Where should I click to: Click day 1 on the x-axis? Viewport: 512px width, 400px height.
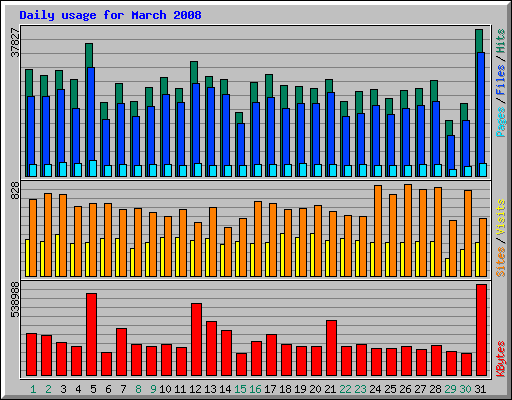tap(33, 389)
